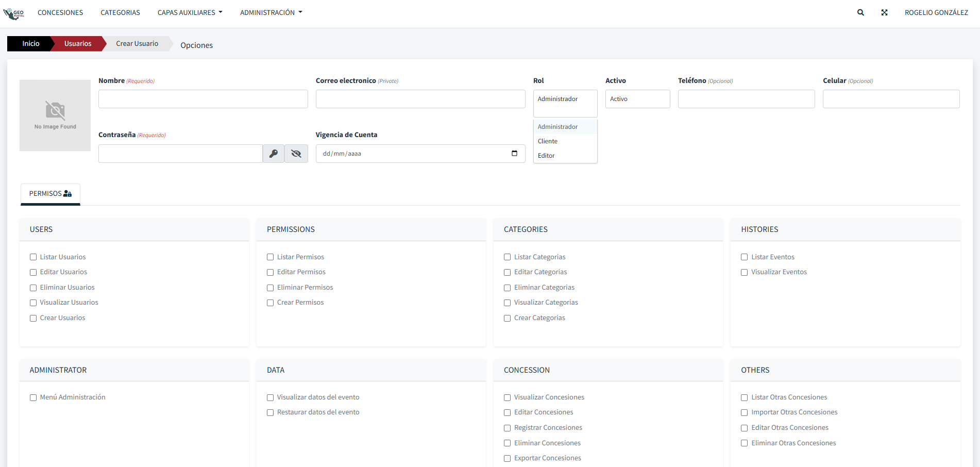Screen dimensions: 980x467
Task: Enable the Listar Usuarios checkbox
Action: click(33, 257)
